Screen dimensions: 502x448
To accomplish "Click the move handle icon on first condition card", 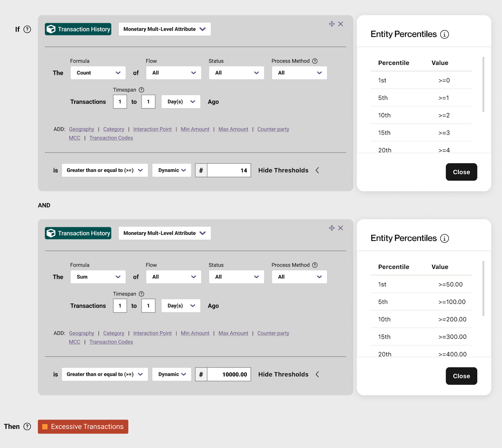I will click(332, 24).
